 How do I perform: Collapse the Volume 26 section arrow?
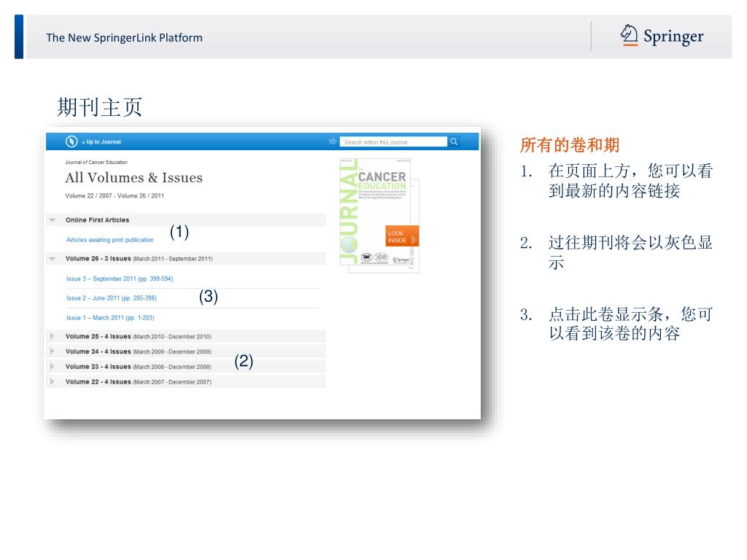coord(52,259)
